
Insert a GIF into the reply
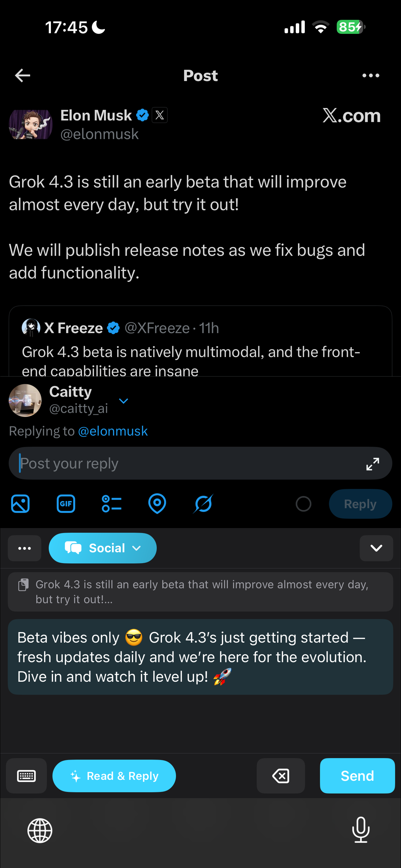click(x=66, y=503)
